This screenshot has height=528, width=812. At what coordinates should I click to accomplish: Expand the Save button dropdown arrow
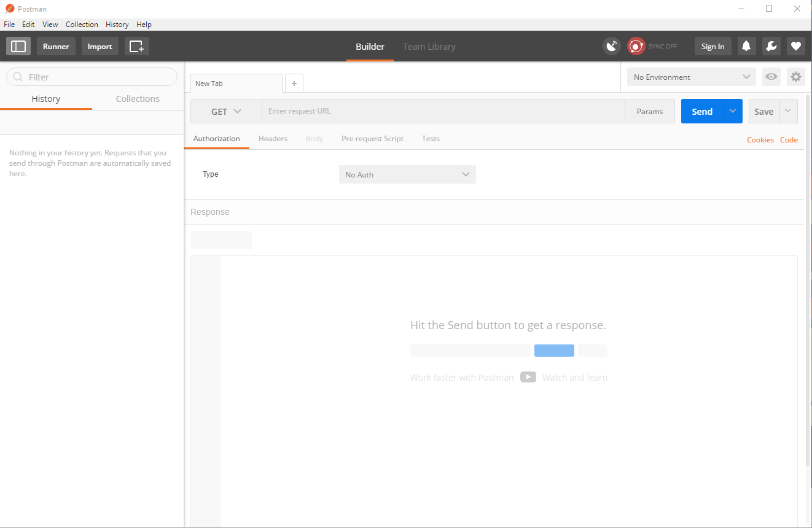[789, 111]
